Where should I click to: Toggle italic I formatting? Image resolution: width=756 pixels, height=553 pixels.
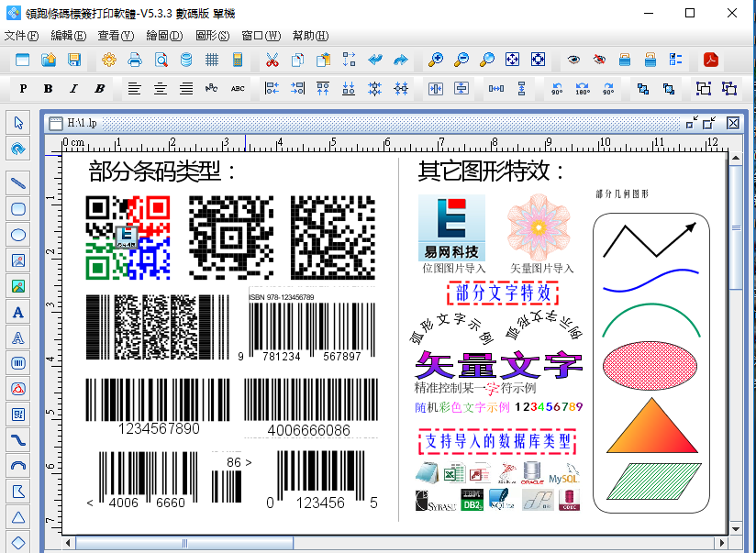73,89
